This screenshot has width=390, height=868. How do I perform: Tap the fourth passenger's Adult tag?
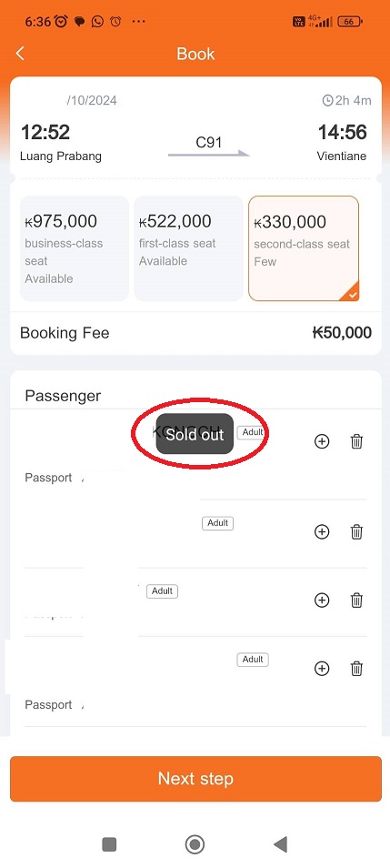point(253,660)
